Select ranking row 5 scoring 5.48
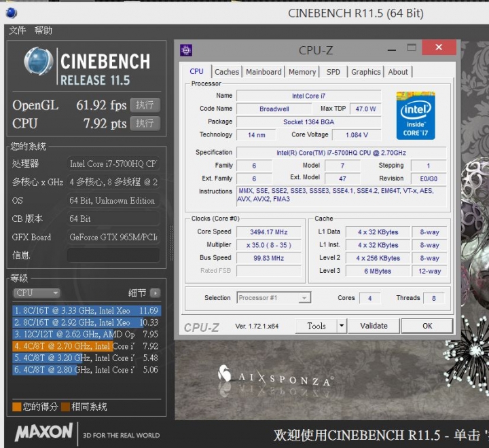 [86, 358]
